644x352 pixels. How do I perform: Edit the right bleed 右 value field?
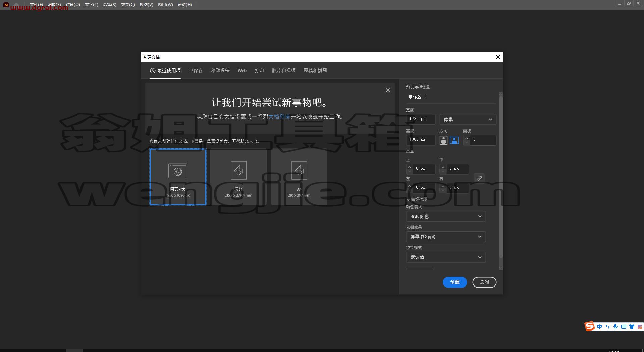tap(457, 188)
